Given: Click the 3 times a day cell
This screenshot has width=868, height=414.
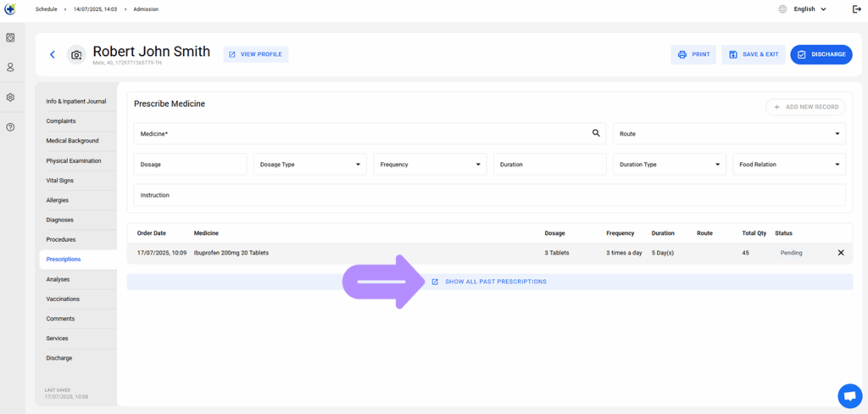Looking at the screenshot, I should click(624, 253).
